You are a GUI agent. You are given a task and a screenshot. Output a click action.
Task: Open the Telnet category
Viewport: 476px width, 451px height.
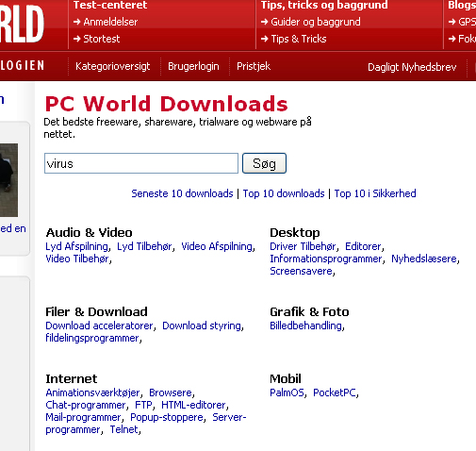[123, 429]
